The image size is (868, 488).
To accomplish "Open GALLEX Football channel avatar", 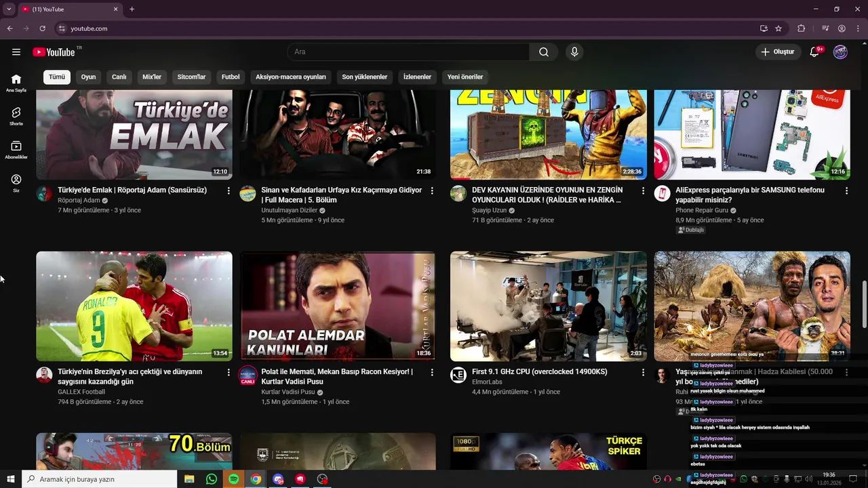I will pyautogui.click(x=44, y=375).
